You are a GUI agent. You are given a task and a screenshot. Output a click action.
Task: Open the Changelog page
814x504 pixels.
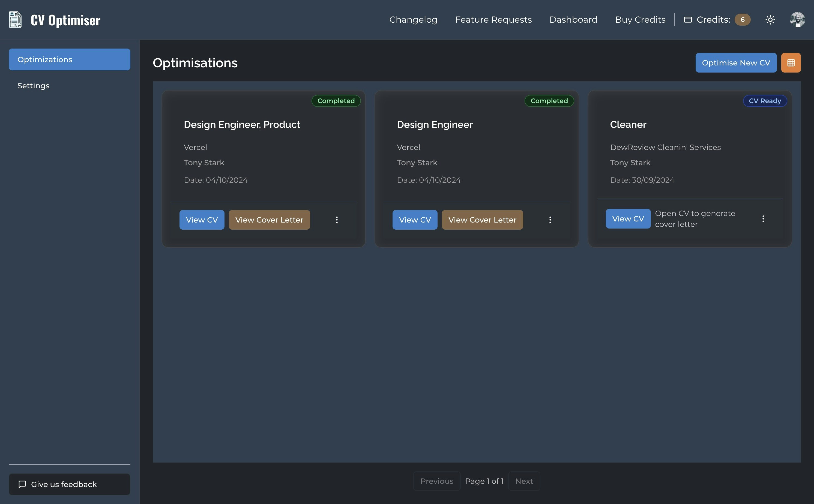point(413,20)
